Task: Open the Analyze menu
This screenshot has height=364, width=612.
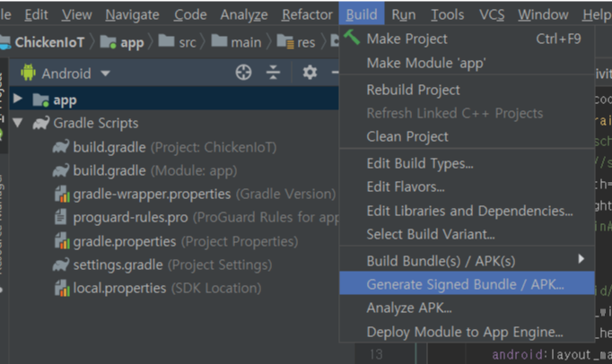Action: [244, 15]
